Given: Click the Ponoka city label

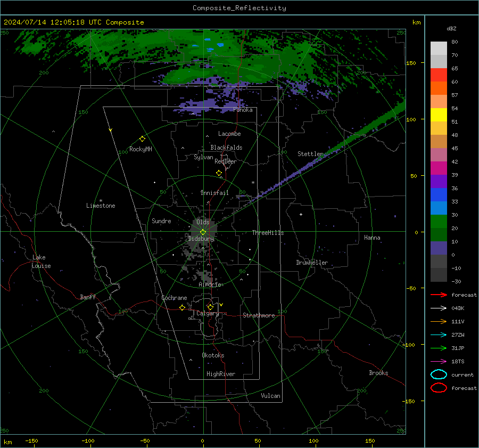Looking at the screenshot, I should [243, 110].
